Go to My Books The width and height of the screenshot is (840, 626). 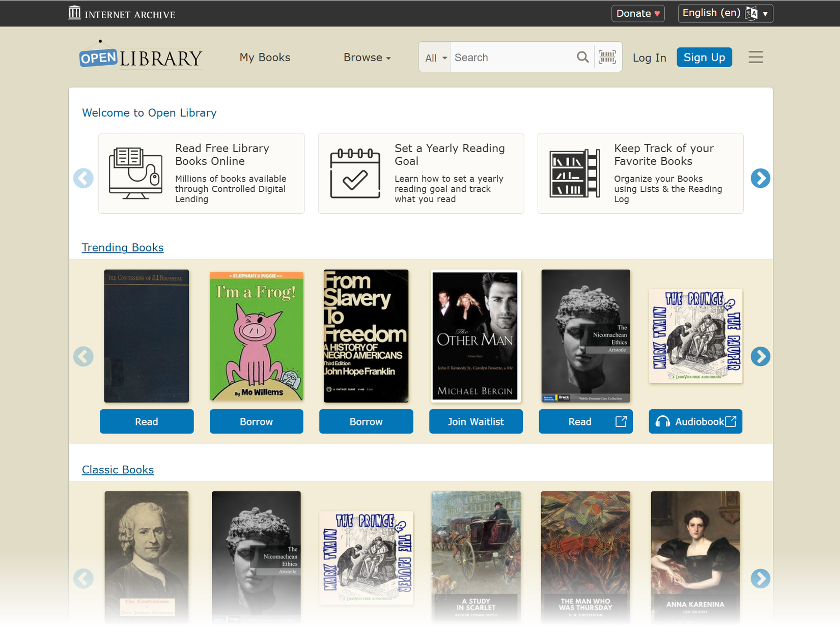click(x=265, y=58)
